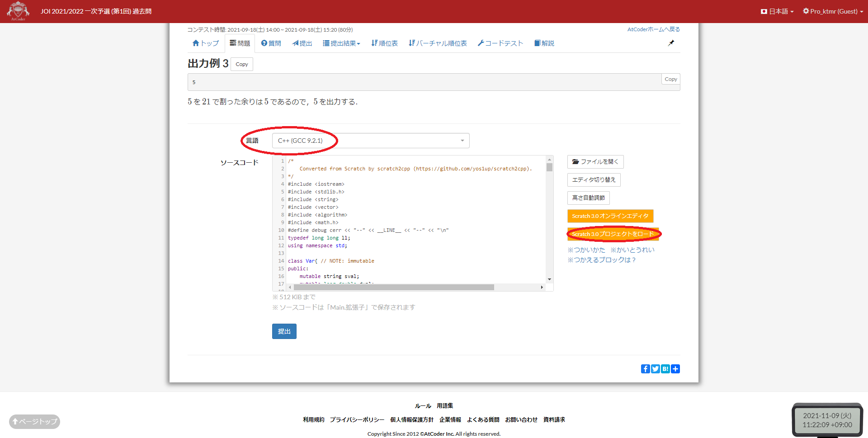Click the contest title JOI 2021/2022 一次予選

coord(96,11)
